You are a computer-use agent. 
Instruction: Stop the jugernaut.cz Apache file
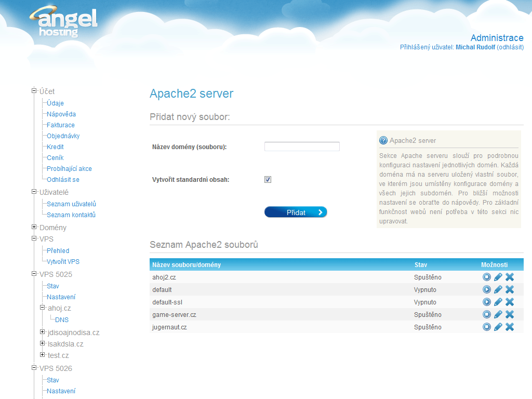pyautogui.click(x=487, y=327)
